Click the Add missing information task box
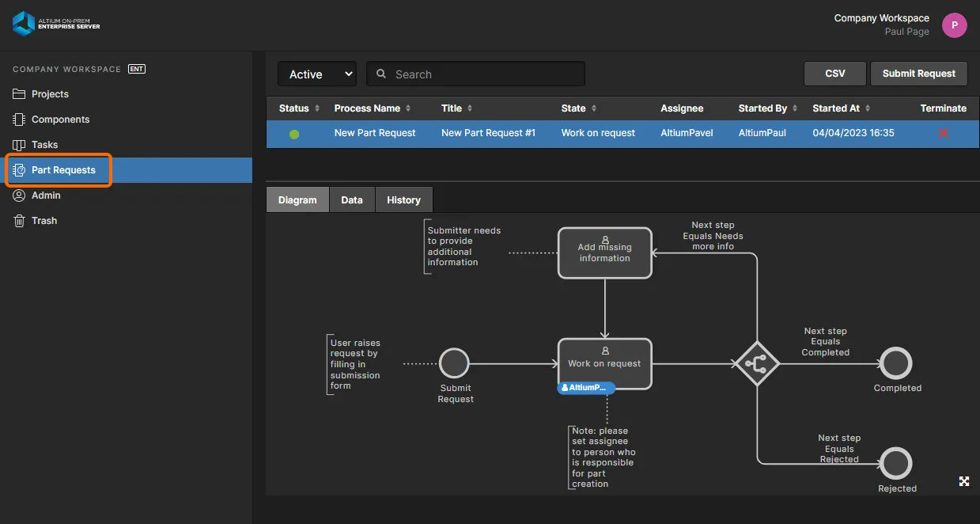 pos(605,253)
